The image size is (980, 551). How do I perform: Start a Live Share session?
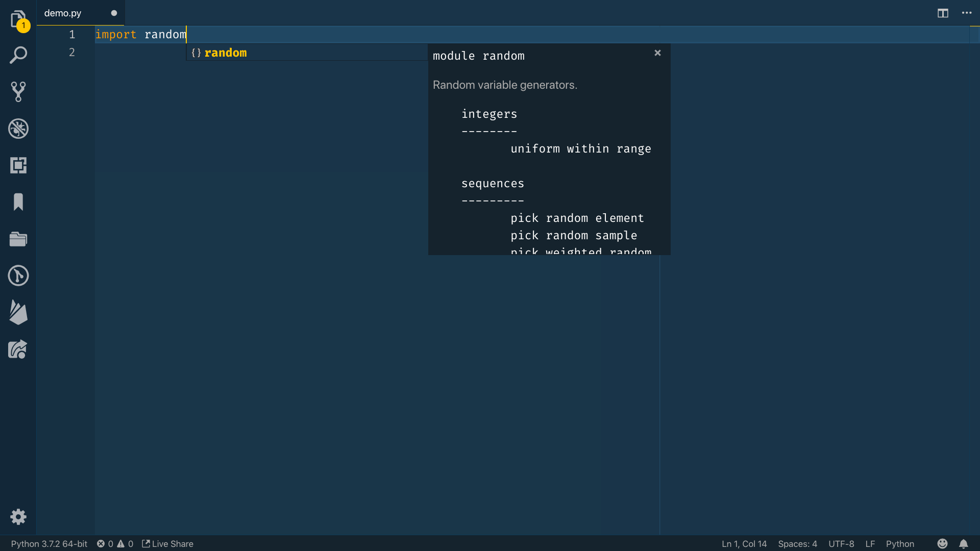(x=167, y=544)
